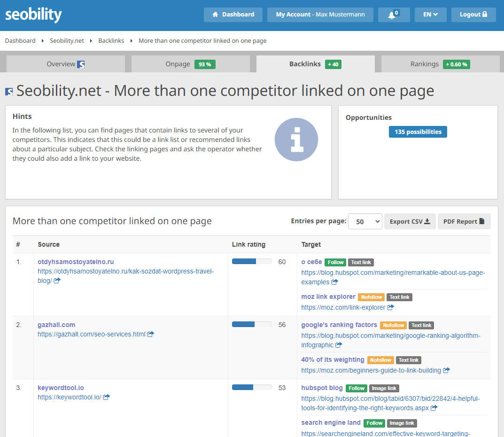The height and width of the screenshot is (437, 504).
Task: Click the Backlinks breadcrumb link
Action: click(x=111, y=40)
